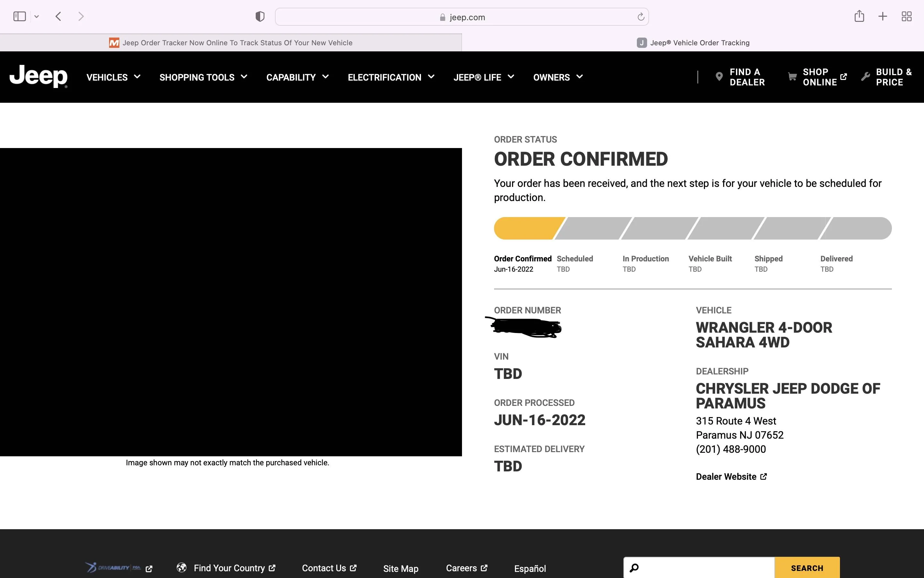The width and height of the screenshot is (924, 578).
Task: Click the dealer phone number (201) 488-9000
Action: pyautogui.click(x=731, y=449)
